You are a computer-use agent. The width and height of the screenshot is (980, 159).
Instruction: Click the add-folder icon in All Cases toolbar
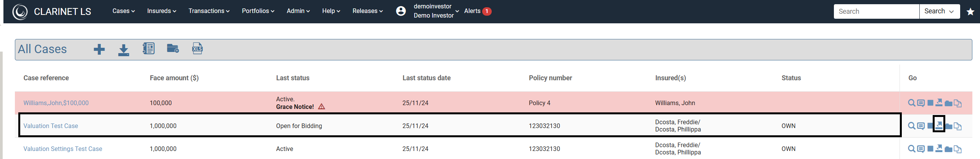click(173, 48)
